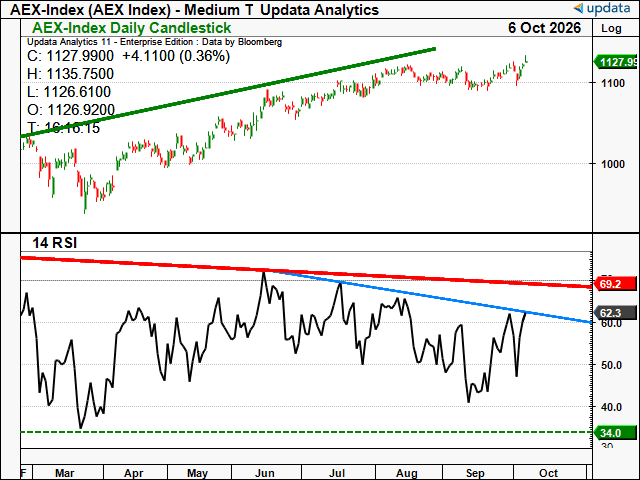Click the 1100 price axis label
This screenshot has width=640, height=480.
tap(613, 83)
